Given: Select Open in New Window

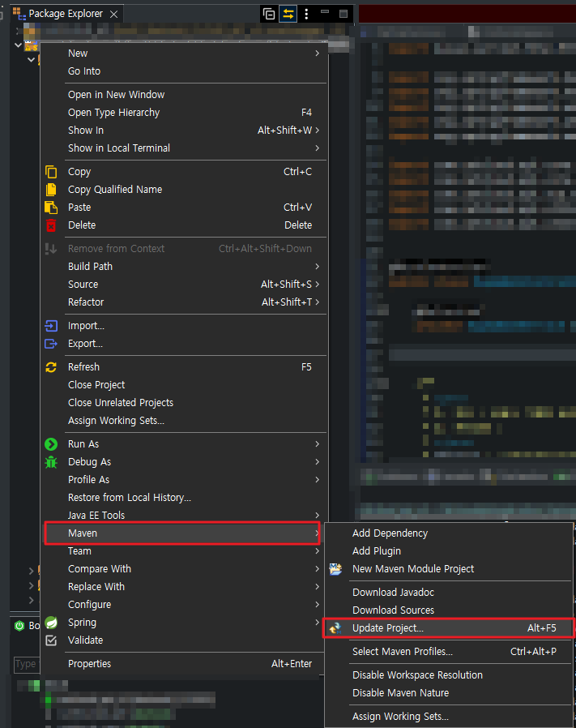Looking at the screenshot, I should [184, 95].
